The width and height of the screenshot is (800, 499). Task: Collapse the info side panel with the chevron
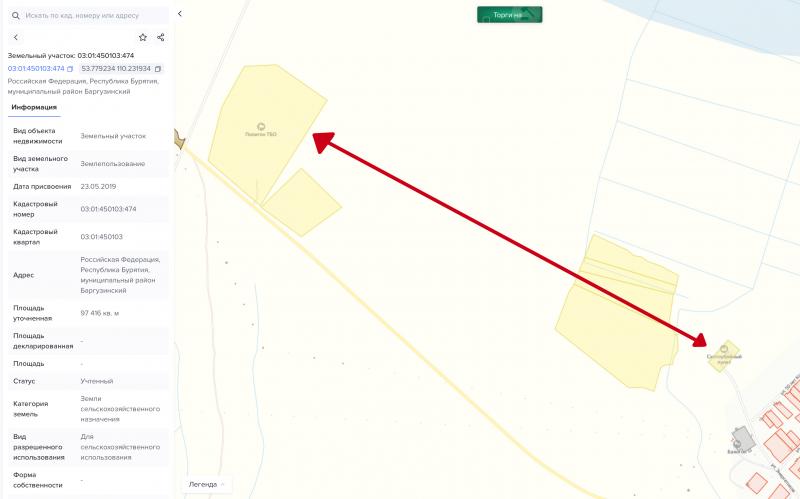coord(180,14)
